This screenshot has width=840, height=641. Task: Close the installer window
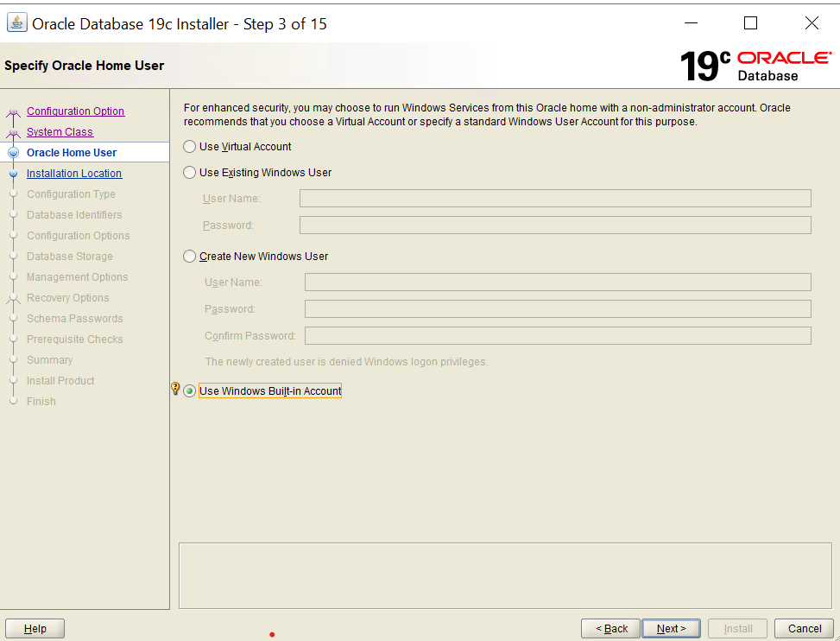click(812, 23)
